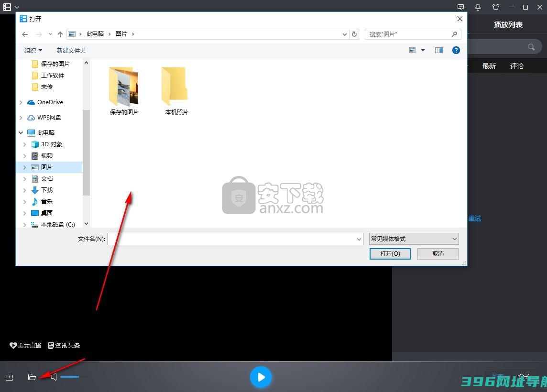The height and width of the screenshot is (392, 547).
Task: Open the 常见媒体格式 file type dropdown
Action: 414,239
